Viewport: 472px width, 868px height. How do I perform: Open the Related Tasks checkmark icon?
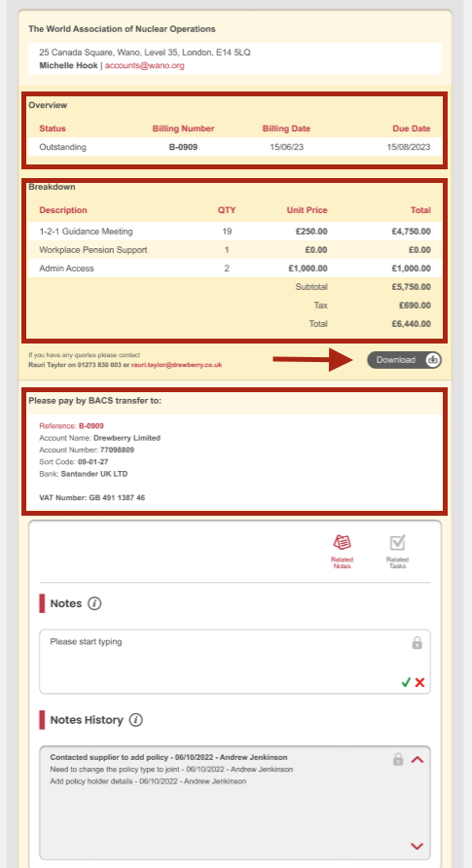397,543
